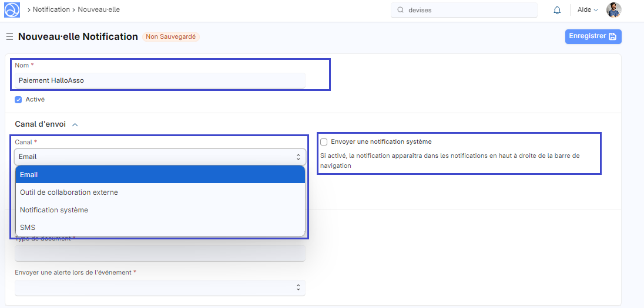The image size is (644, 308).
Task: Click the app logo home icon
Action: pos(12,10)
